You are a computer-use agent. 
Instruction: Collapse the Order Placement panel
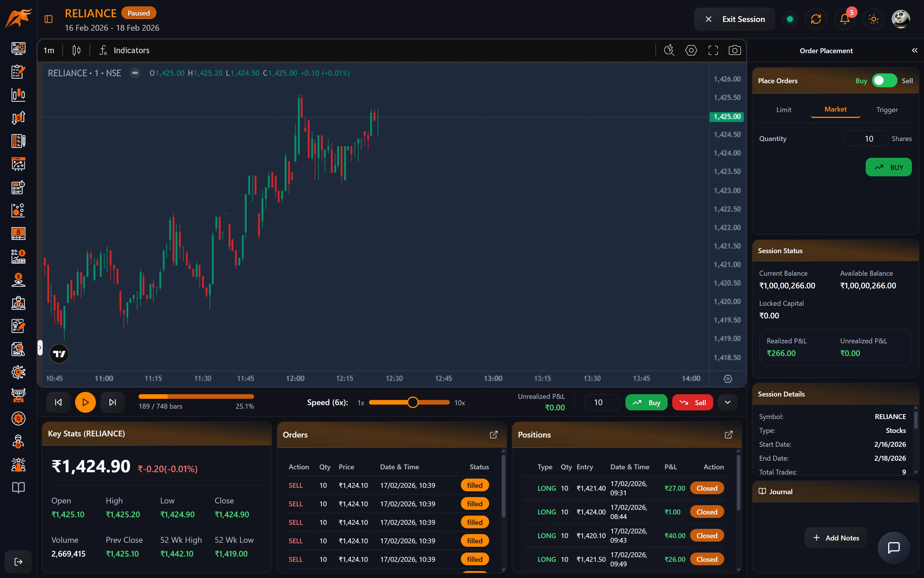(914, 51)
